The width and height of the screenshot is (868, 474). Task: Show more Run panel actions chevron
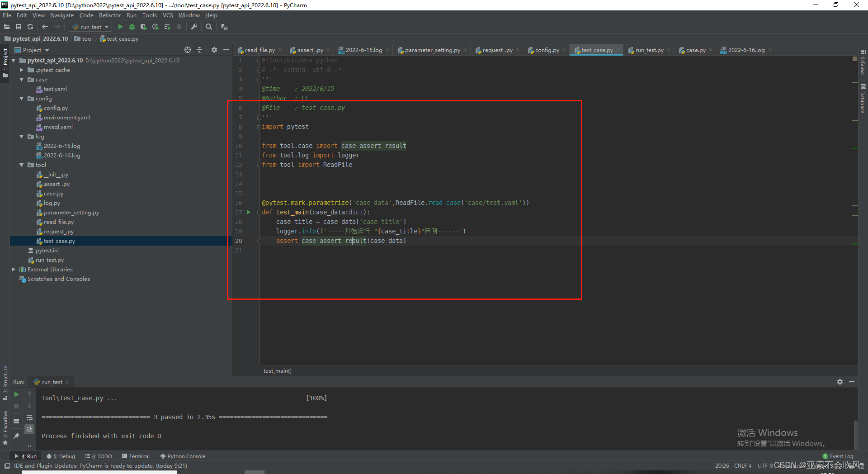coord(29,446)
